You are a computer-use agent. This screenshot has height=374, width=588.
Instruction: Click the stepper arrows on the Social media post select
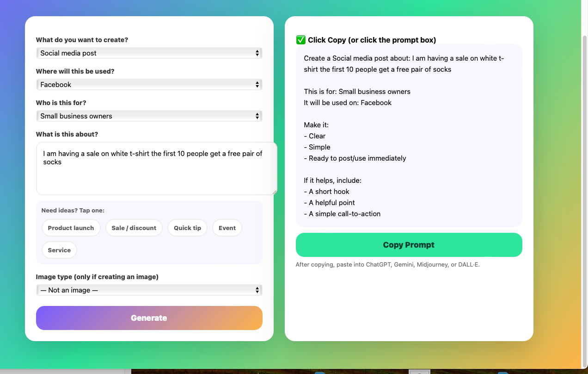(x=257, y=53)
